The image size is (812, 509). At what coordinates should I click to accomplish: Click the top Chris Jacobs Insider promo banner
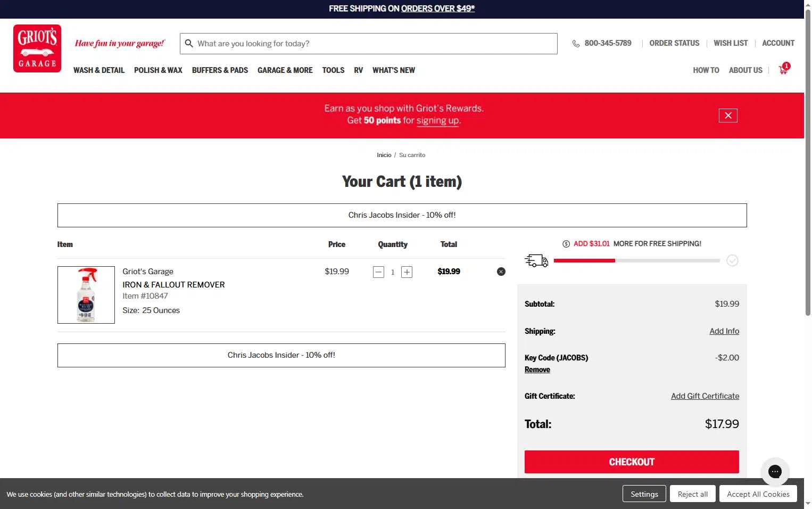pyautogui.click(x=402, y=215)
